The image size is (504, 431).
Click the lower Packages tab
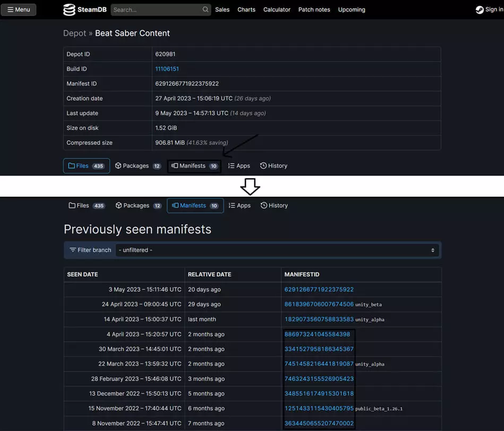(139, 206)
